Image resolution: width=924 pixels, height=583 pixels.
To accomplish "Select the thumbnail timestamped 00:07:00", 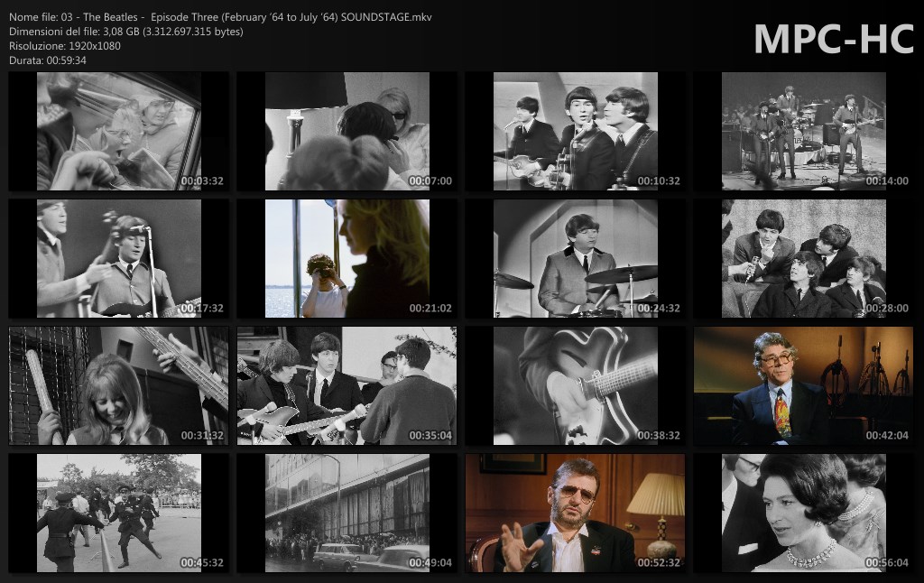I will 346,131.
